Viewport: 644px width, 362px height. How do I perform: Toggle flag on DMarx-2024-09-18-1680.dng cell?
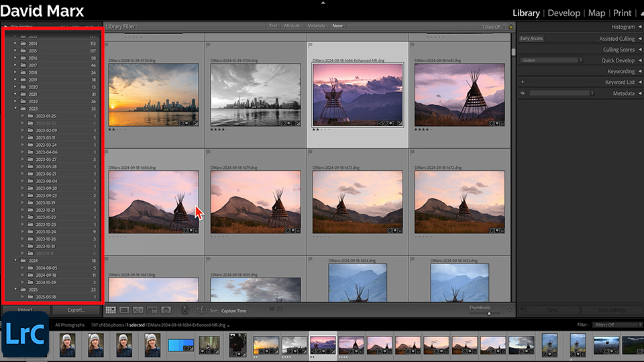point(107,152)
